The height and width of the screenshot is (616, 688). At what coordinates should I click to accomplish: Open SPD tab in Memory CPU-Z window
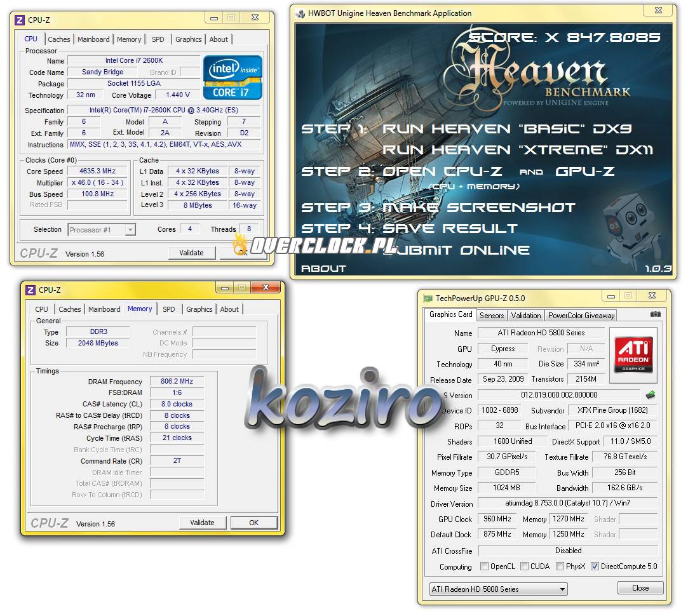click(169, 309)
